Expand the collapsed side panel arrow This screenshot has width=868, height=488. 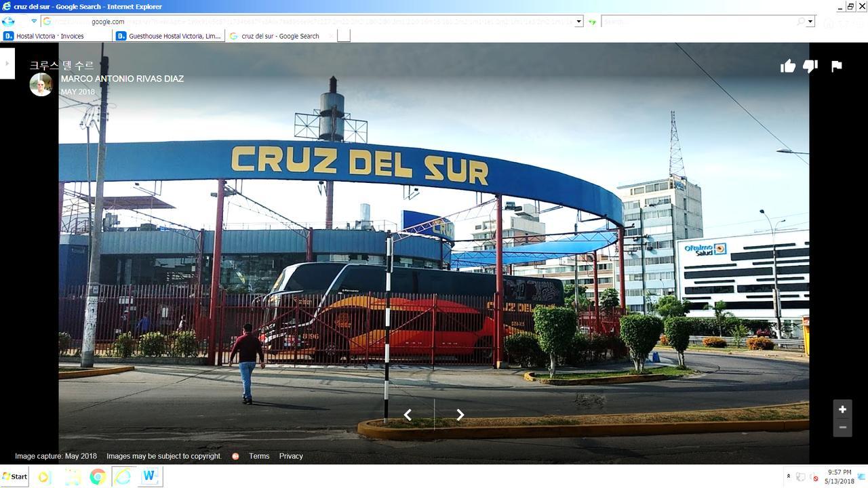click(x=7, y=64)
